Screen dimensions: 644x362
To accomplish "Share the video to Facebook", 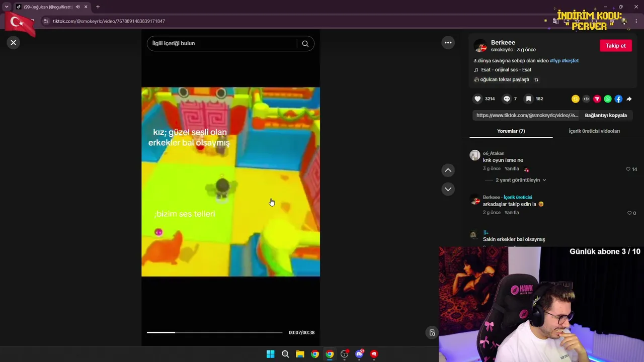I will coord(618,99).
